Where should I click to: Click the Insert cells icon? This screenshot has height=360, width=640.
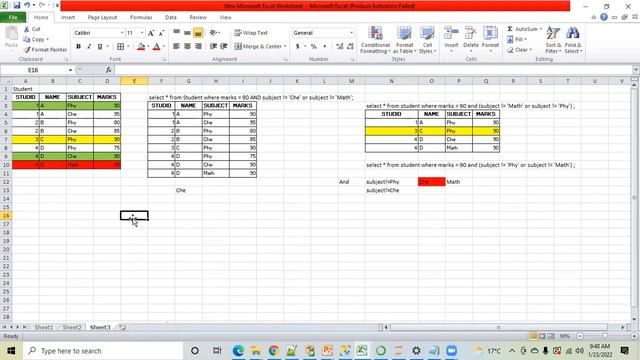451,33
